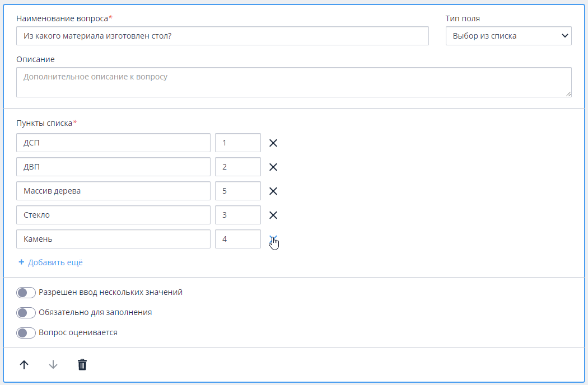The height and width of the screenshot is (385, 588).
Task: Click into the Описание textarea
Action: [x=293, y=82]
